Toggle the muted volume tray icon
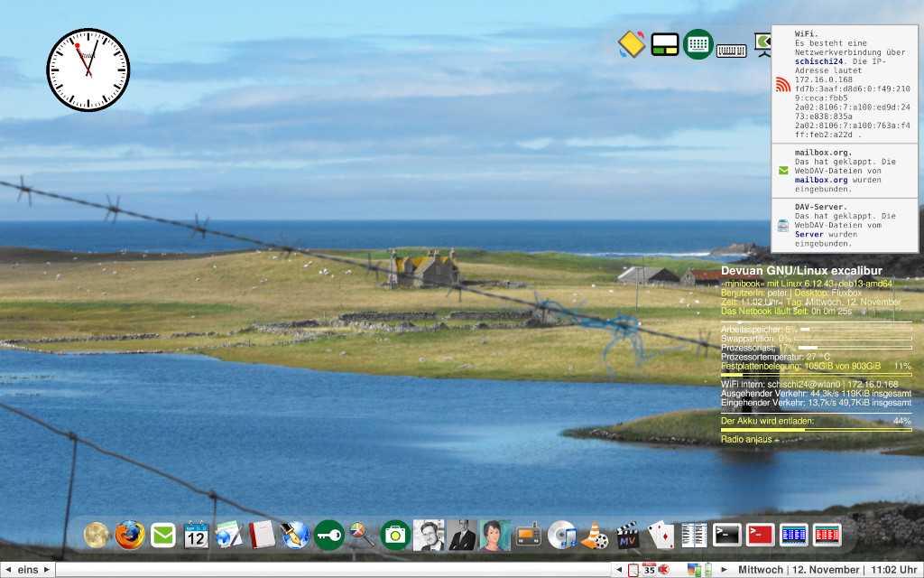Viewport: 924px width, 578px height. click(663, 570)
